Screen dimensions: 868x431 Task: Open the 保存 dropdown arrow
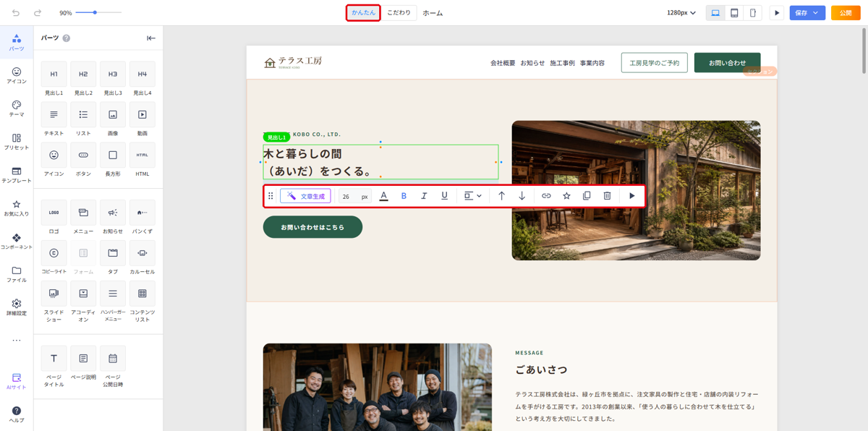[817, 13]
